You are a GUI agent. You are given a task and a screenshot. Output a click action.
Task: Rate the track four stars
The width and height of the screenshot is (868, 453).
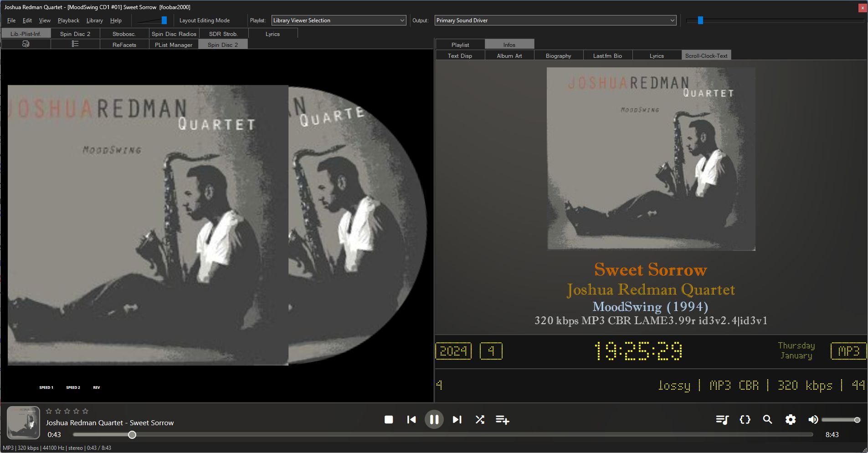[76, 411]
